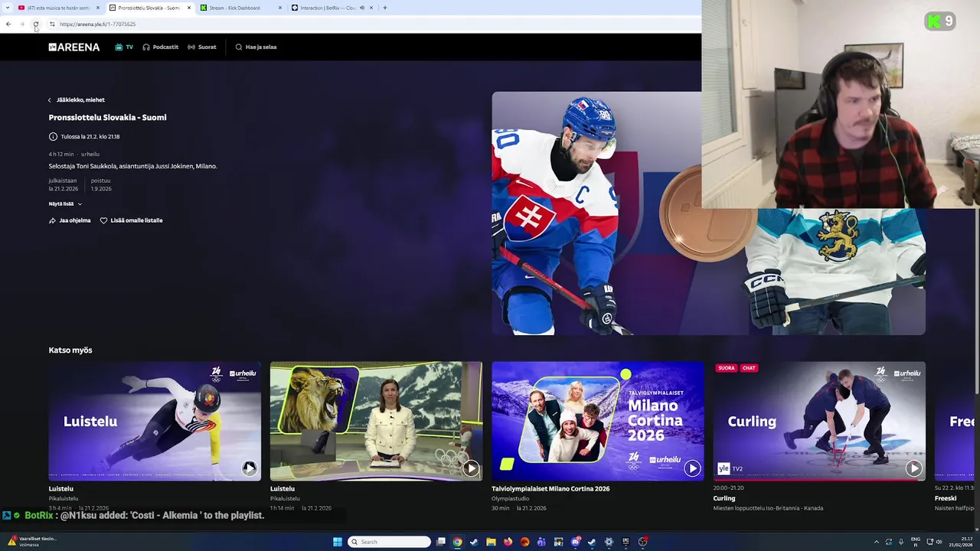The width and height of the screenshot is (980, 551).
Task: Open the Milano Cortina 2026 thumbnail
Action: pos(598,421)
